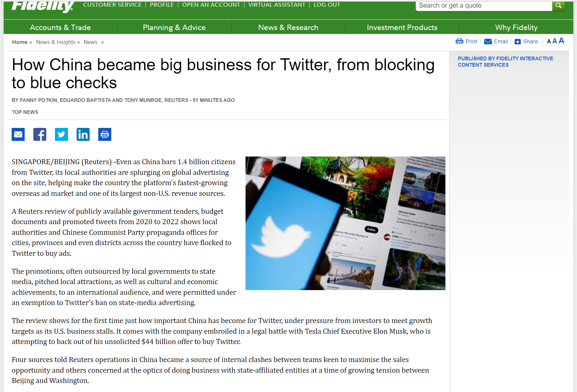Click the blue printer icon below the byline
Viewport: 577px width, 392px height.
coord(105,135)
